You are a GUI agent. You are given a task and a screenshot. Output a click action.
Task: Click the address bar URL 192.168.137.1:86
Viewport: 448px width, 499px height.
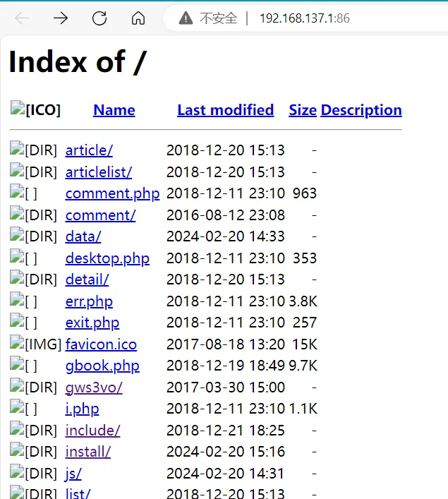point(304,18)
